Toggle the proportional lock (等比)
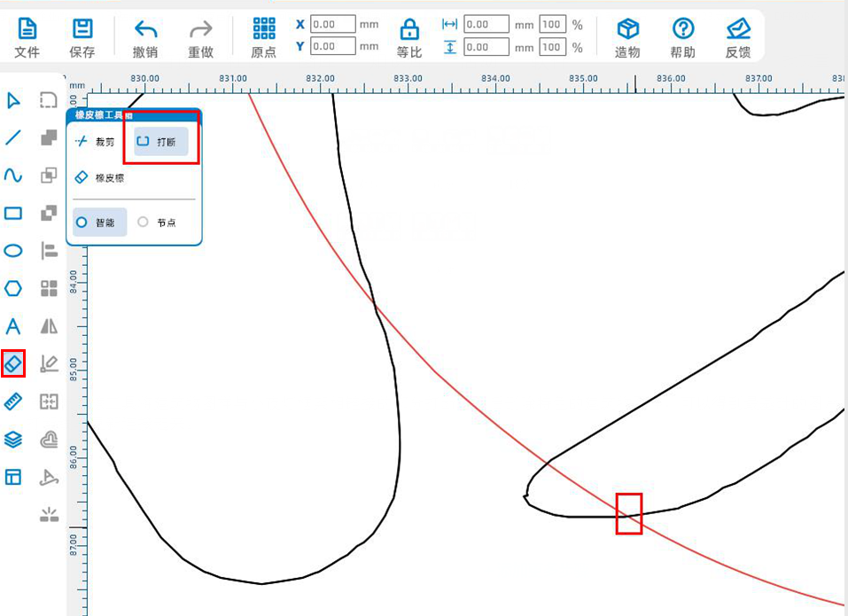Image resolution: width=848 pixels, height=616 pixels. pos(408,36)
